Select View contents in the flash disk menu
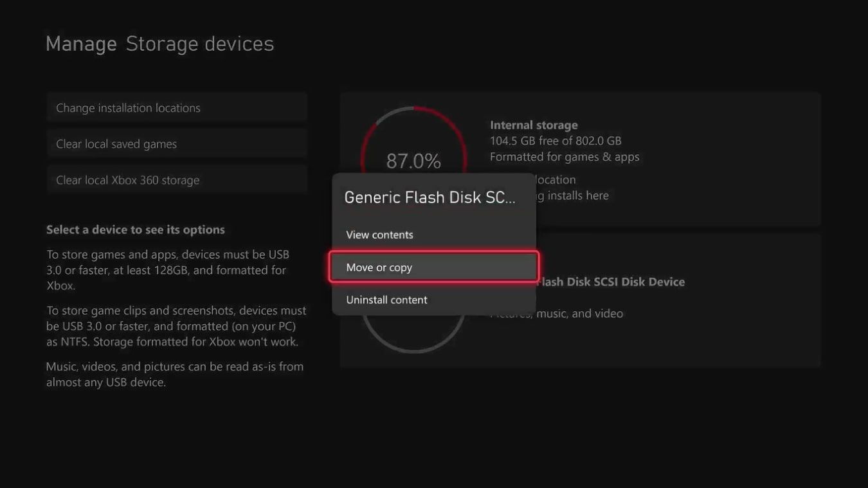This screenshot has height=488, width=868. point(434,235)
